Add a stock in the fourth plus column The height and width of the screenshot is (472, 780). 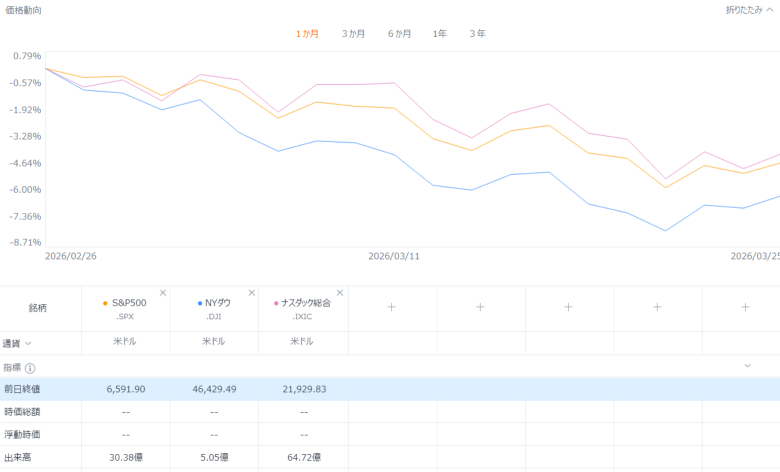tap(657, 307)
